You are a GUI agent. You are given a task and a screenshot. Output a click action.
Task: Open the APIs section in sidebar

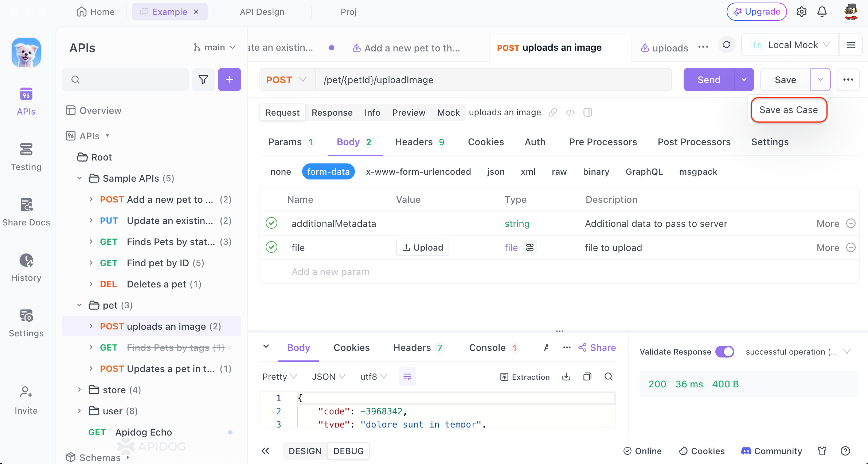tap(26, 102)
